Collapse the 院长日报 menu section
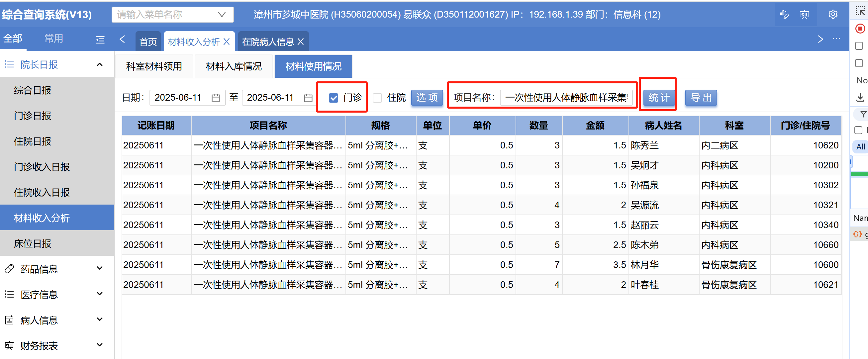 tap(99, 64)
